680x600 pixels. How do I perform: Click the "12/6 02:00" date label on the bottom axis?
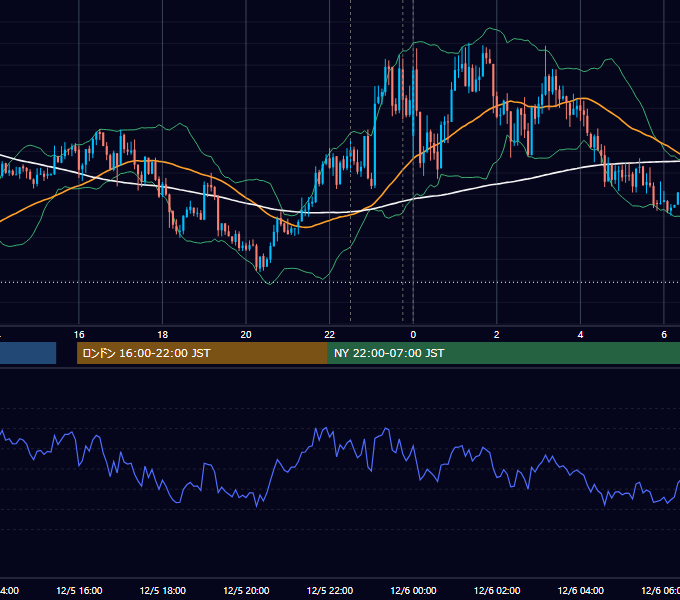pos(497,591)
